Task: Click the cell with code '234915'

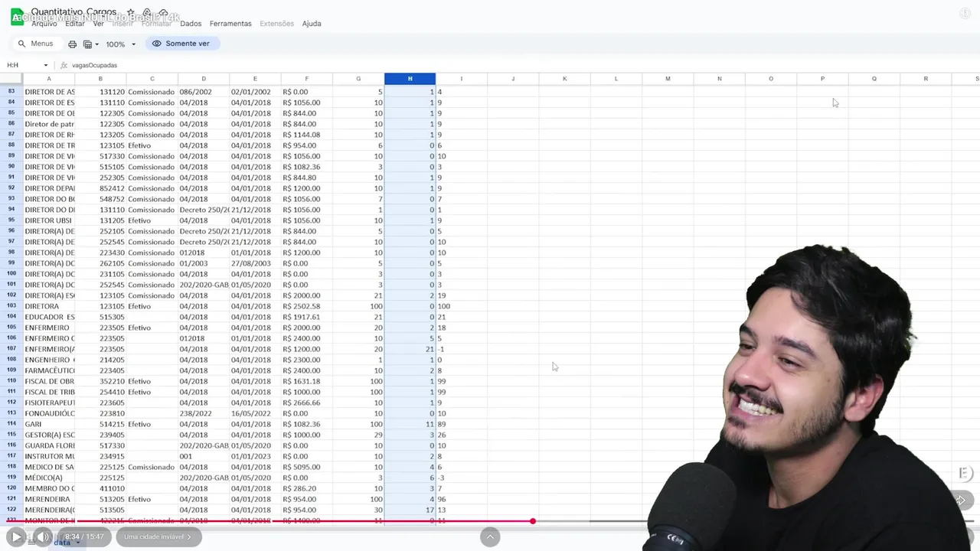Action: coord(100,456)
